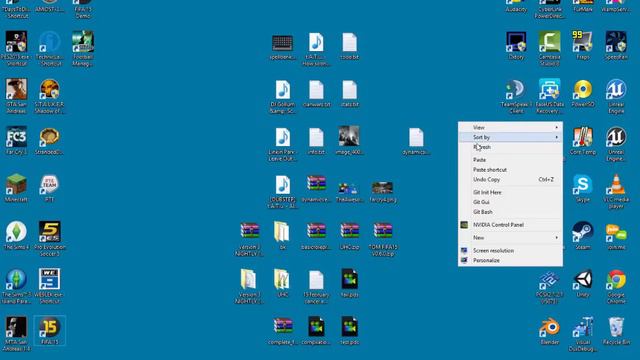This screenshot has width=640, height=360.
Task: Select the Far Cry 3 icon
Action: (x=16, y=140)
